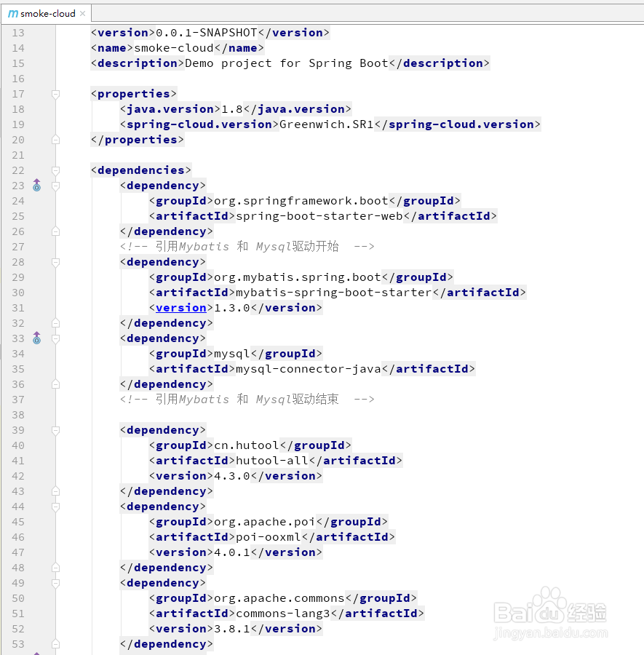Collapse the fold marker at line 48
Screen dimensions: 644x655
coord(55,568)
